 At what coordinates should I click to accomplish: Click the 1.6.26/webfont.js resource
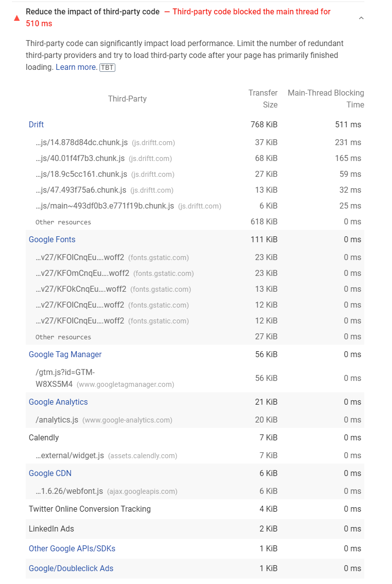click(106, 491)
